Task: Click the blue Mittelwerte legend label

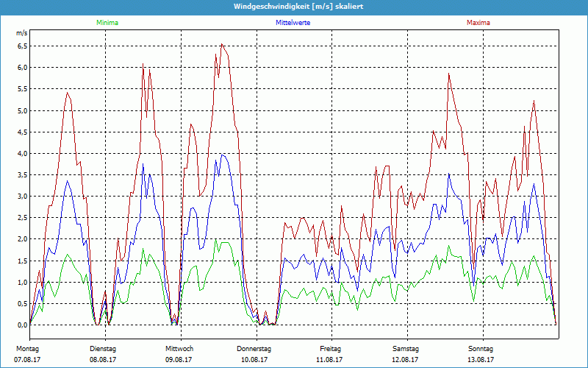Action: click(293, 23)
